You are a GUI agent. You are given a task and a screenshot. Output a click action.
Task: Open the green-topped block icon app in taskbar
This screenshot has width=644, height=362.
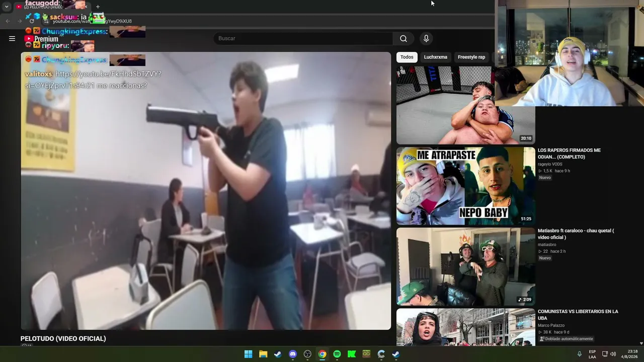(x=366, y=354)
